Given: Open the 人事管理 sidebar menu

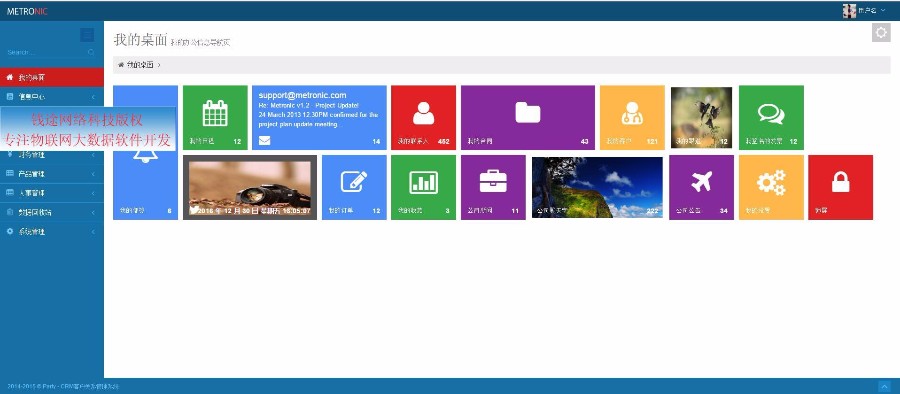Looking at the screenshot, I should coord(52,193).
